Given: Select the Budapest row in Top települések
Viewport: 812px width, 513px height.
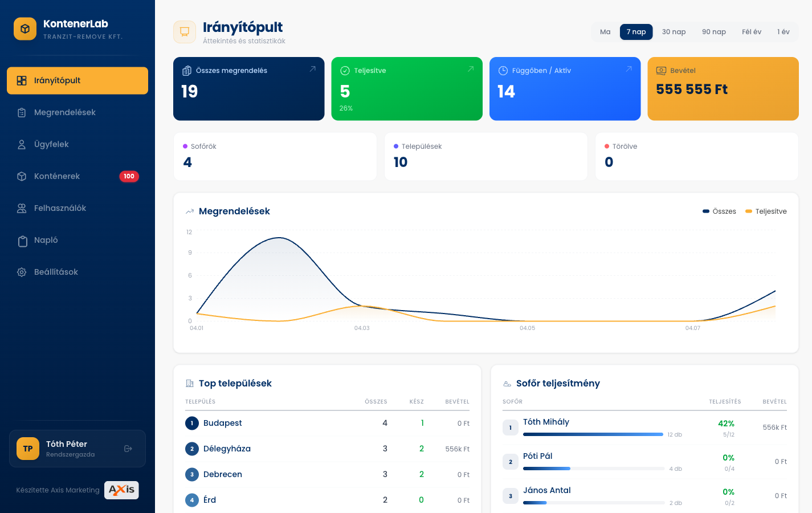Looking at the screenshot, I should [x=327, y=423].
